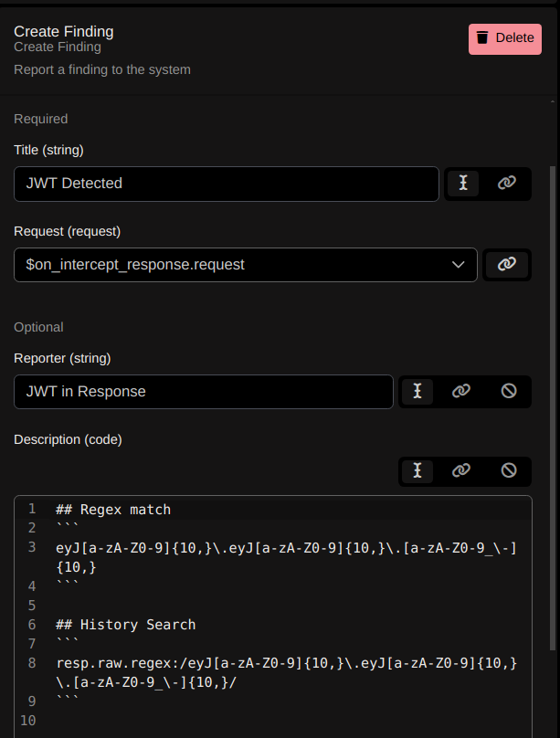Image resolution: width=560 pixels, height=738 pixels.
Task: Click the 'Reporter (string)' label
Action: coord(63,359)
